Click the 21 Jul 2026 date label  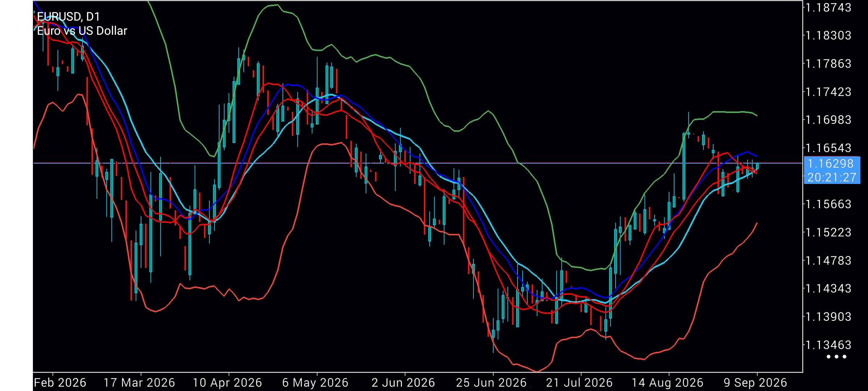pyautogui.click(x=579, y=383)
